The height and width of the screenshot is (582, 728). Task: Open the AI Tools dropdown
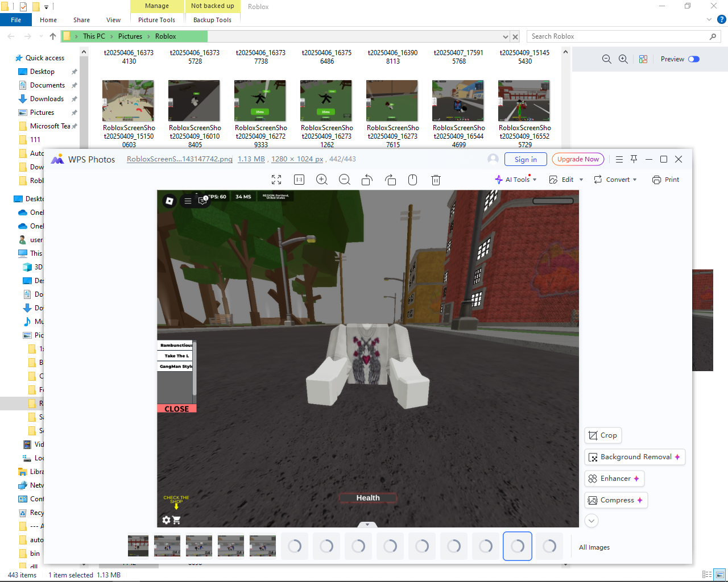pyautogui.click(x=516, y=180)
